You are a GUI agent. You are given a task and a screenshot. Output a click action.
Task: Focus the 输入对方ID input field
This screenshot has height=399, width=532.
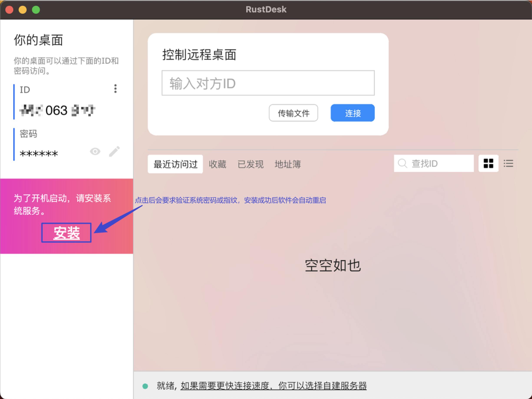coord(268,83)
